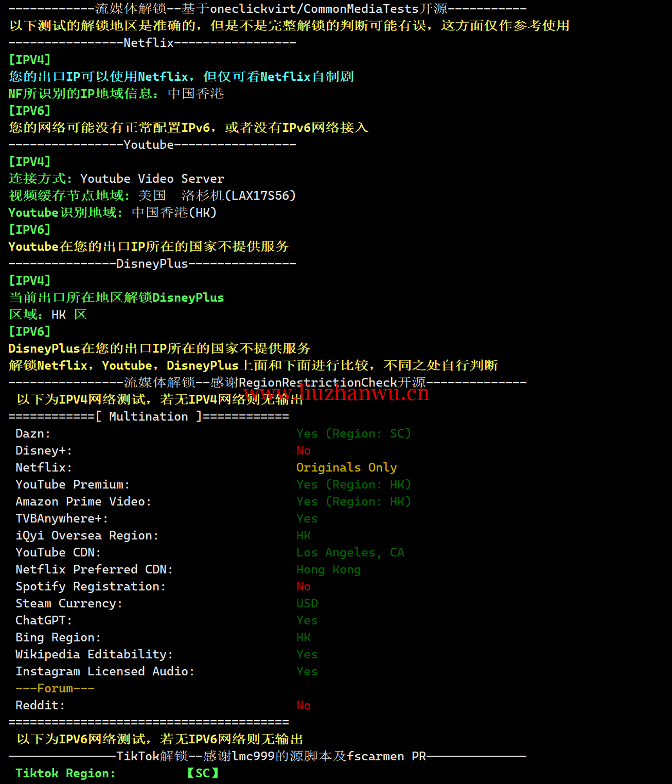Click the Spotify Registration No result

click(x=304, y=586)
